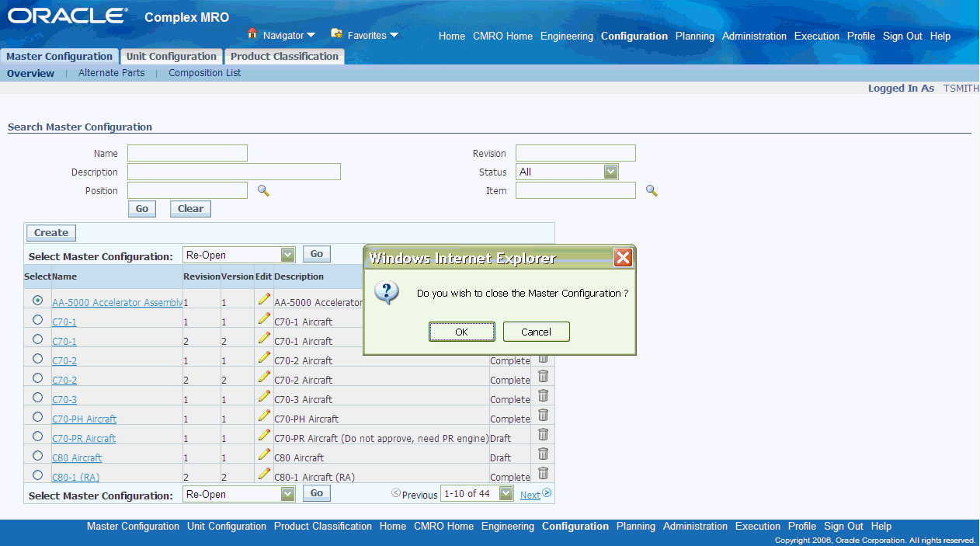The width and height of the screenshot is (980, 546).
Task: Open the 1-10 of 44 page dropdown
Action: click(x=477, y=494)
